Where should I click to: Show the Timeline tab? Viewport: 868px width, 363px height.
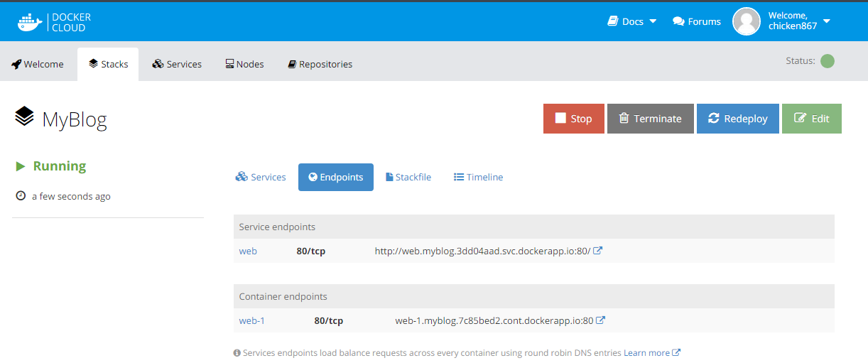[478, 177]
